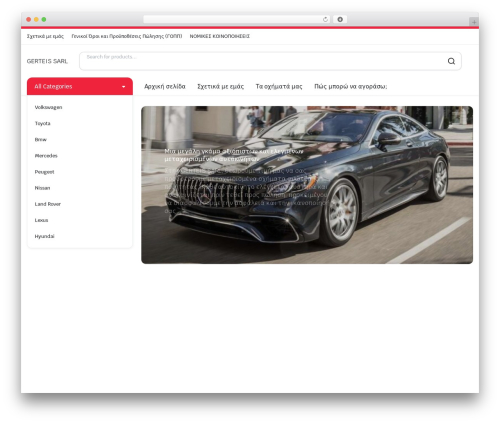Open Γενικοί Όροι και Προϋποθέσεις Πώλησης link
Screen dimensions: 500x423
coord(127,36)
